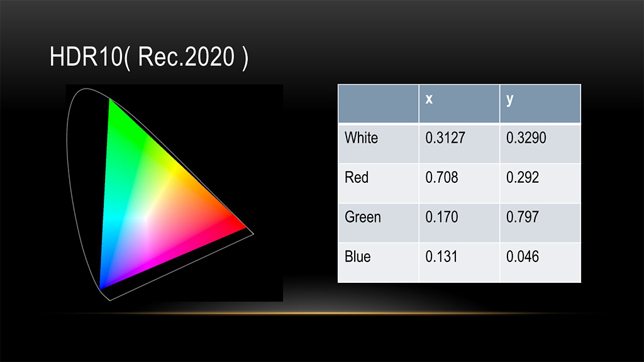Click the Red x value 0.708
This screenshot has height=362, width=644.
pyautogui.click(x=441, y=178)
